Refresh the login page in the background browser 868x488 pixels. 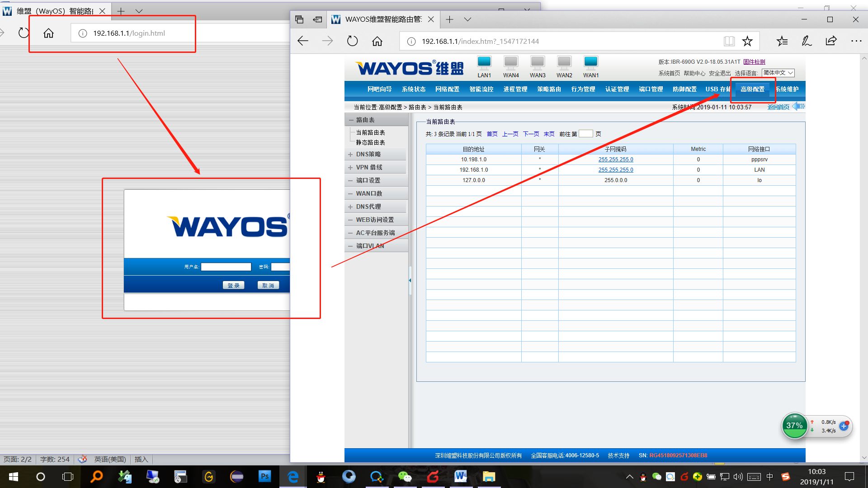point(24,33)
